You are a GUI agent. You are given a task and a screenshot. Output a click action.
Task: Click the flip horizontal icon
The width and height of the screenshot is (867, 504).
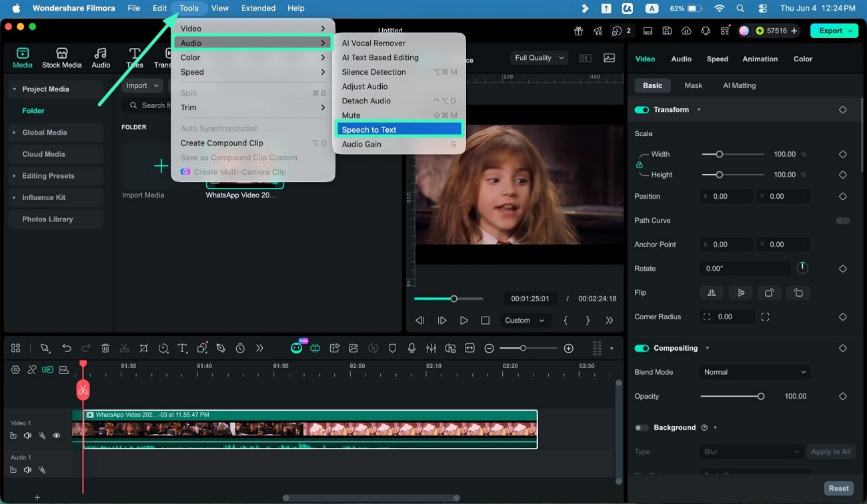[x=712, y=293]
